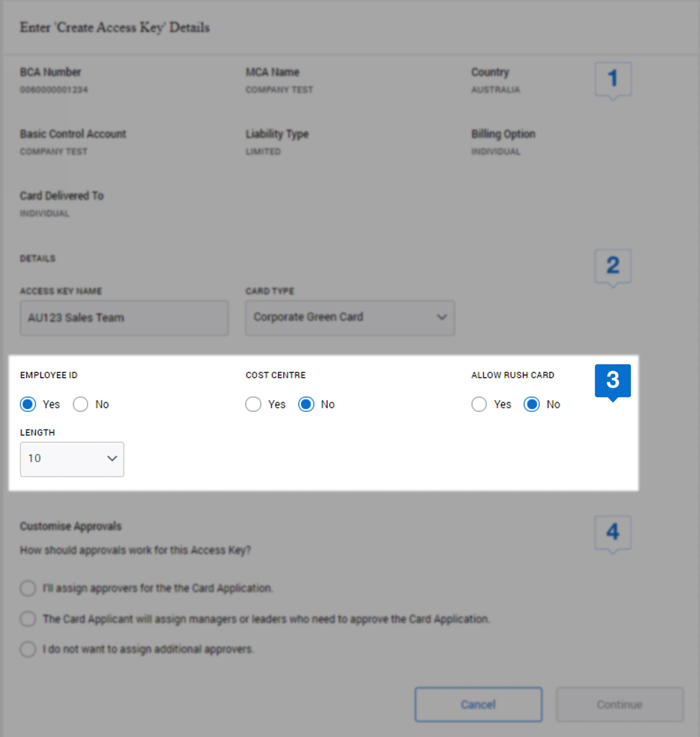Select No for Cost Centre
Image resolution: width=700 pixels, height=737 pixels.
click(x=306, y=404)
